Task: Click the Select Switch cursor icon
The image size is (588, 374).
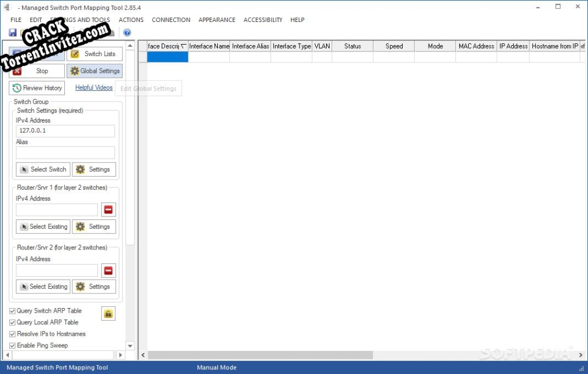Action: click(23, 169)
